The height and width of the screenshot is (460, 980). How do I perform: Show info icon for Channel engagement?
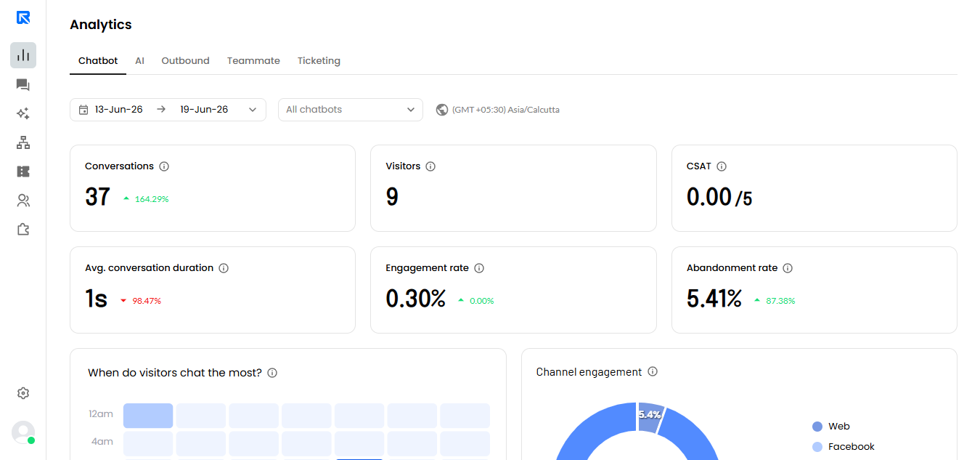point(653,371)
